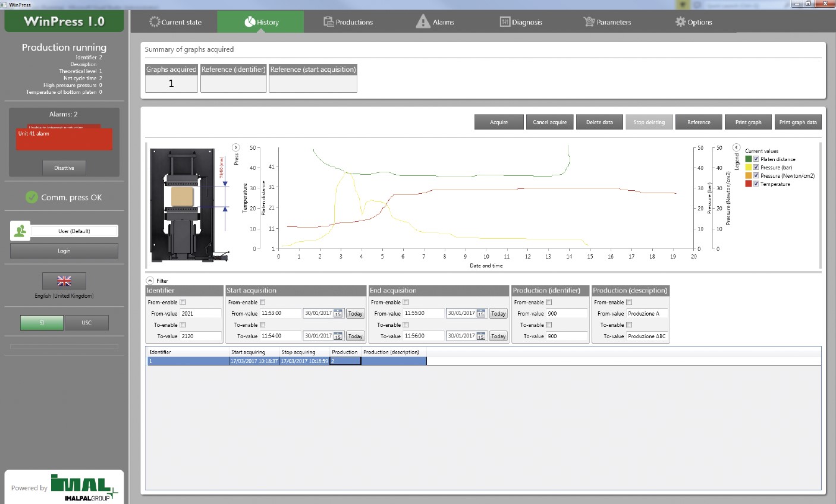
Task: Collapse the Legend panel arrow
Action: point(736,147)
